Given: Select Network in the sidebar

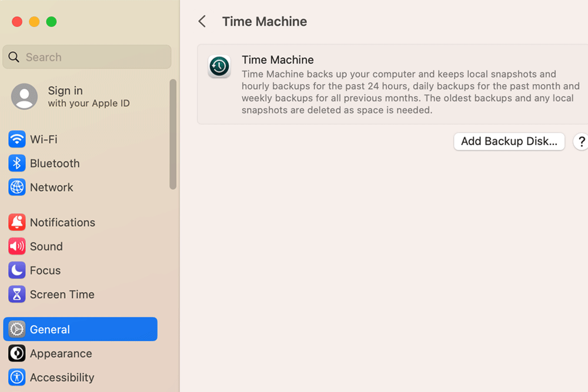Looking at the screenshot, I should click(51, 187).
